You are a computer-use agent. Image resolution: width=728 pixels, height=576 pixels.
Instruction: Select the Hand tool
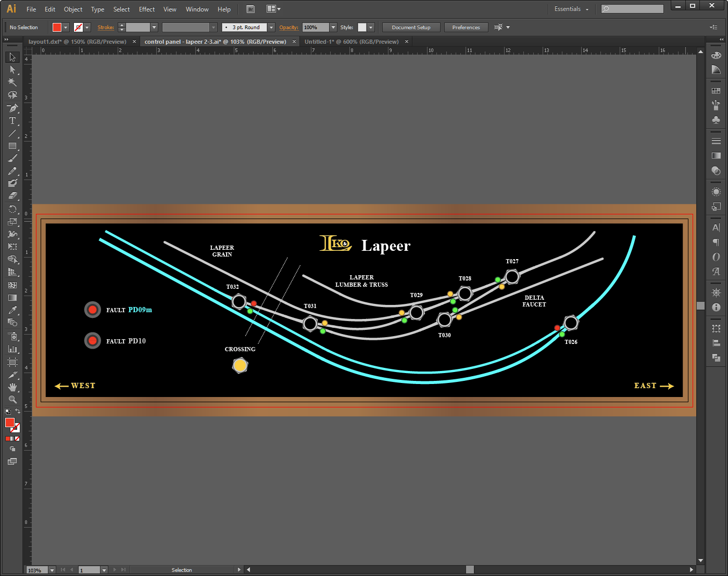pos(12,387)
